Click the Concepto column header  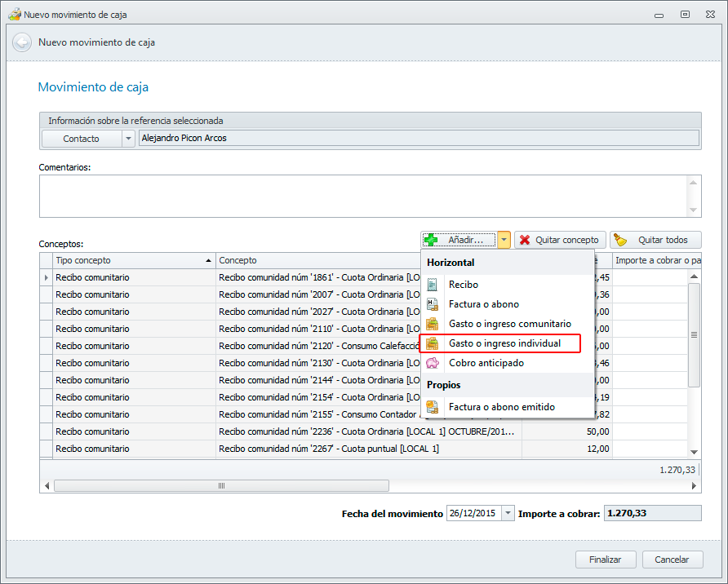pos(318,261)
